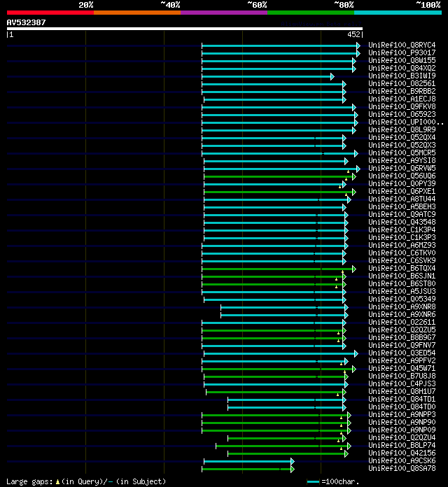Click the UniRef100_A5JSU3 label
The height and width of the screenshot is (487, 448).
tap(402, 291)
